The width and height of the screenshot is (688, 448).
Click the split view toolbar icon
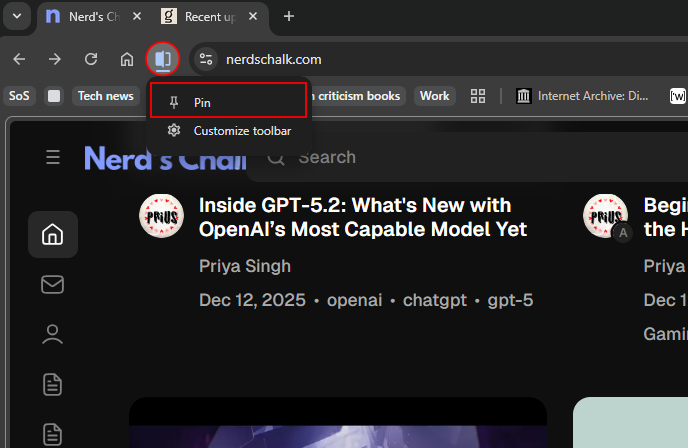(162, 59)
